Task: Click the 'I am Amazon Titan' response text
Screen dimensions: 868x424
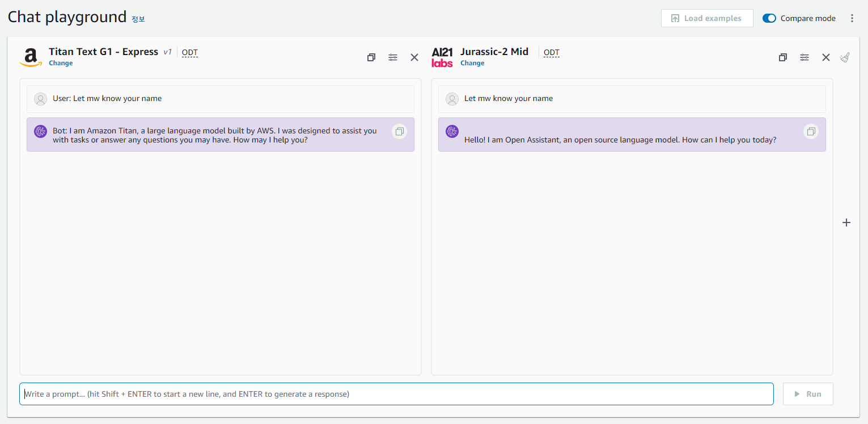Action: click(x=215, y=135)
